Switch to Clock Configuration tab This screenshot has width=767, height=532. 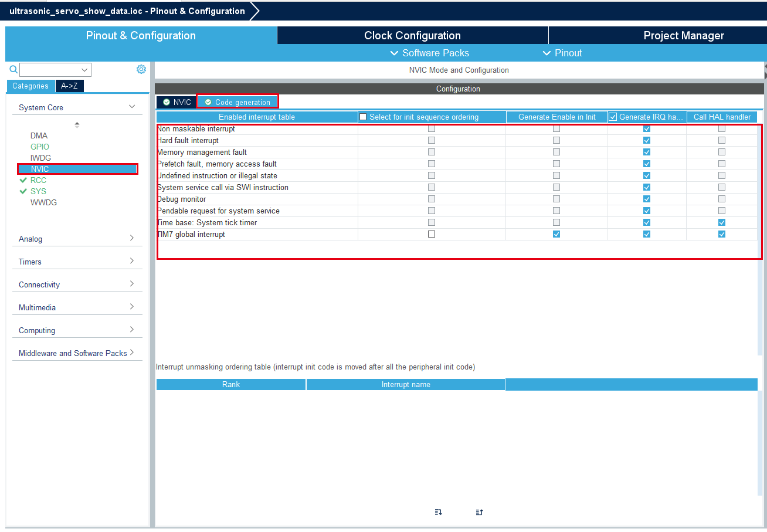[x=412, y=35]
